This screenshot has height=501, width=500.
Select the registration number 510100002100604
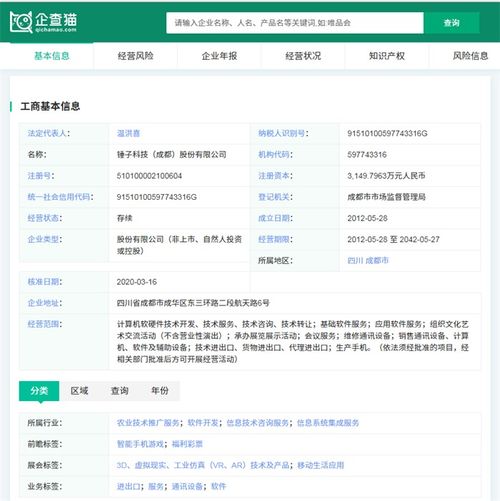pos(149,176)
